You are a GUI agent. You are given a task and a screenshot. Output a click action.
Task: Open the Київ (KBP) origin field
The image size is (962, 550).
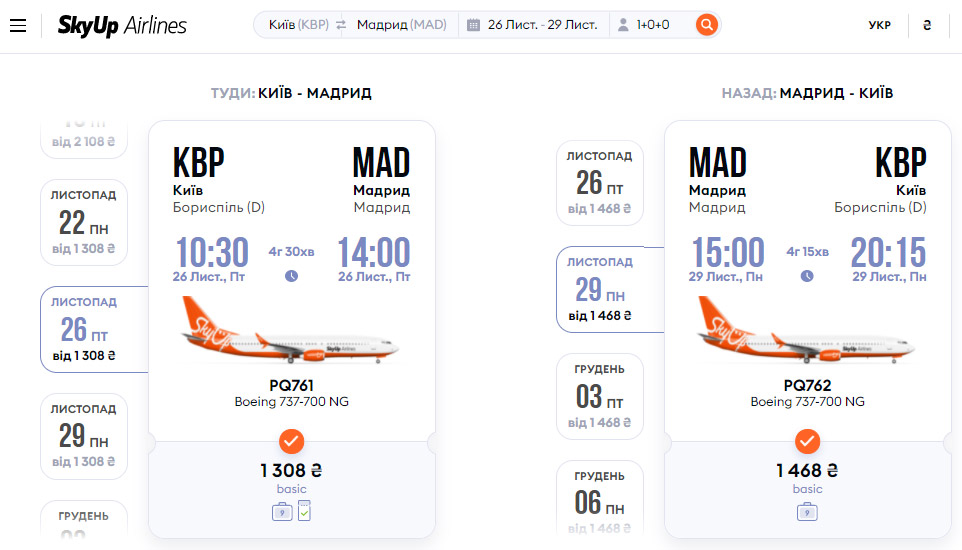(298, 25)
